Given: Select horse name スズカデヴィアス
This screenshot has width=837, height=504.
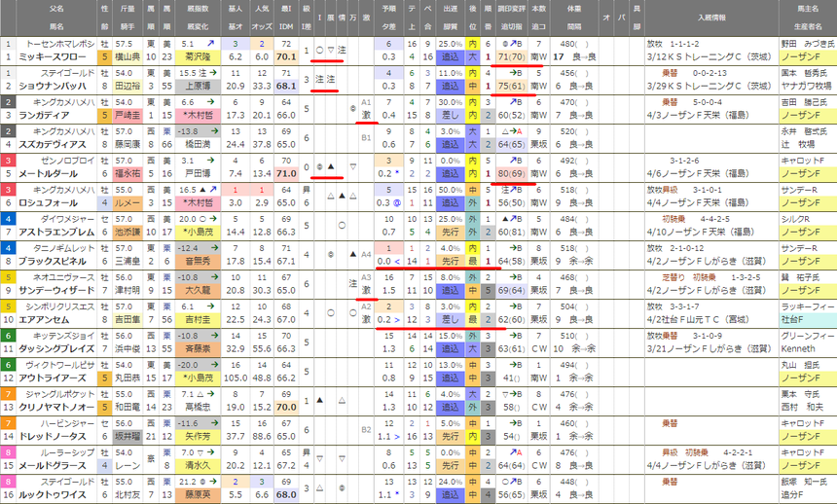Looking at the screenshot, I should pyautogui.click(x=53, y=144).
